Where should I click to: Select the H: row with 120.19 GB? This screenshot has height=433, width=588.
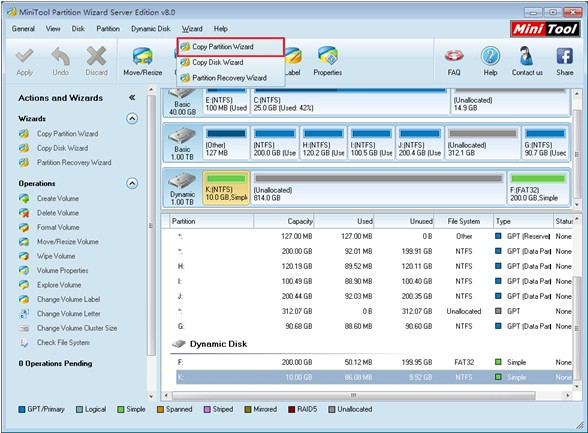[x=374, y=266]
